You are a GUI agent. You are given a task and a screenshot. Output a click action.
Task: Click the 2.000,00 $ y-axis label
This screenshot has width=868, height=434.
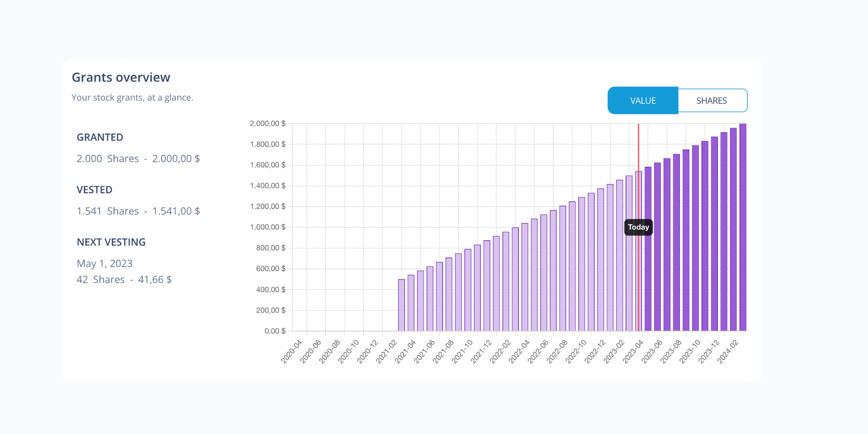tap(267, 124)
